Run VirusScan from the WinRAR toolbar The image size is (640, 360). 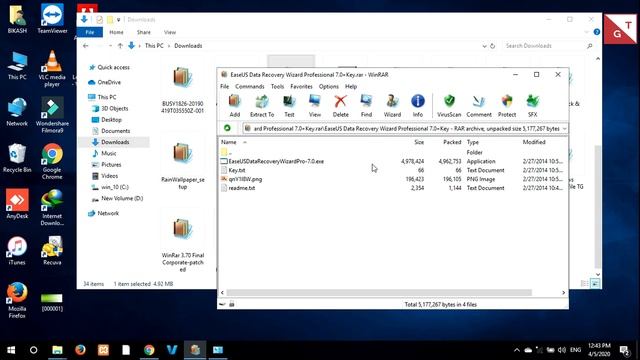click(x=449, y=106)
